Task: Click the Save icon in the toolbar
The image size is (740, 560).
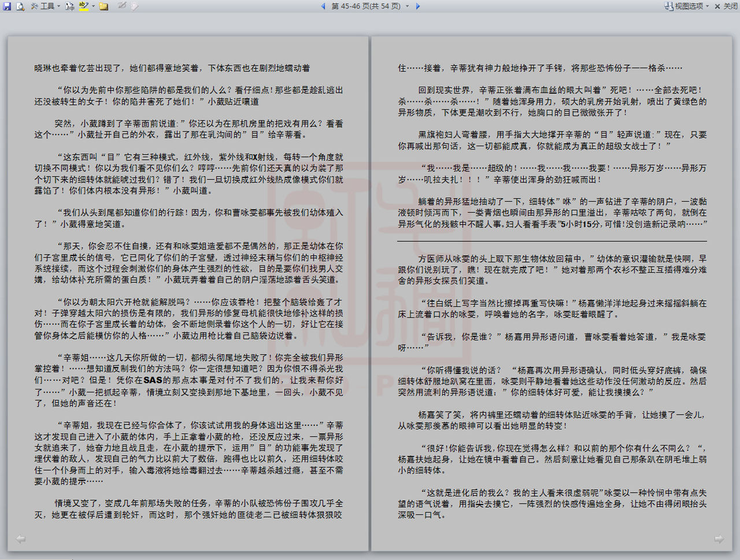Action: 6,6
